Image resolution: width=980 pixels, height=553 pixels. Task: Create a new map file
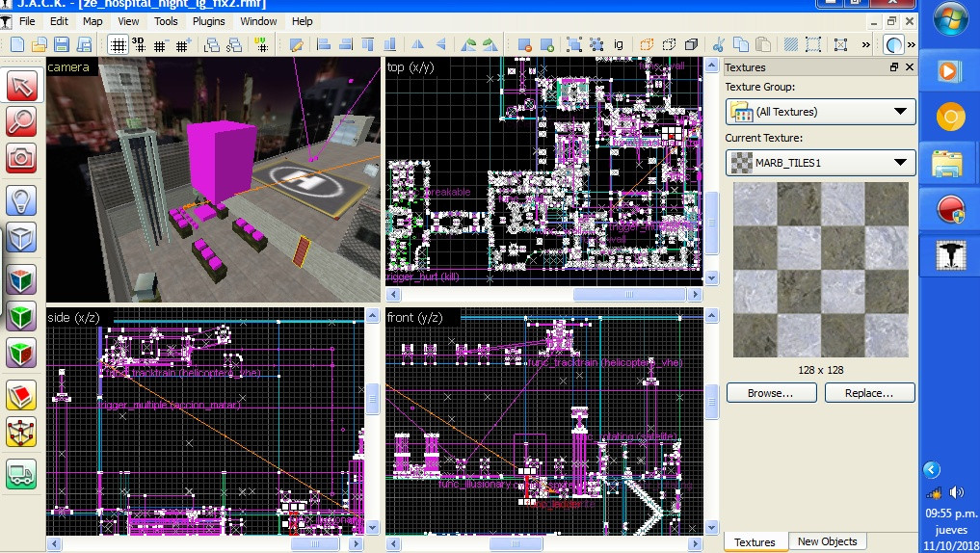[x=17, y=44]
